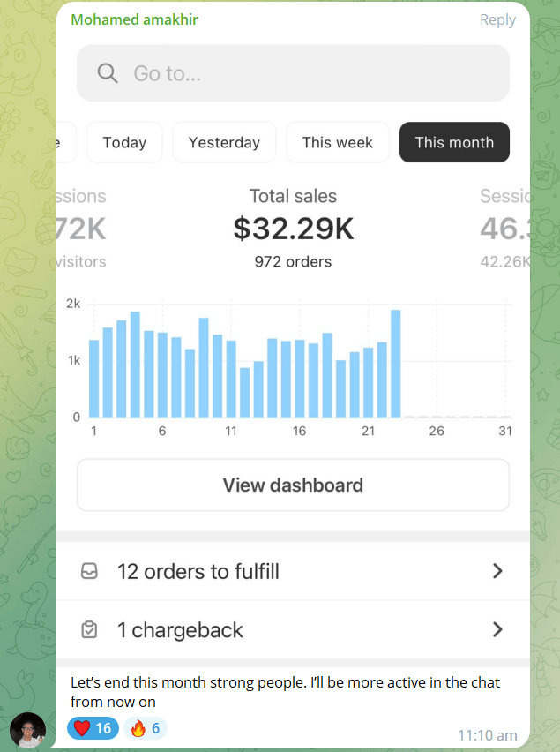
Task: Select the Today date filter
Action: coord(124,142)
